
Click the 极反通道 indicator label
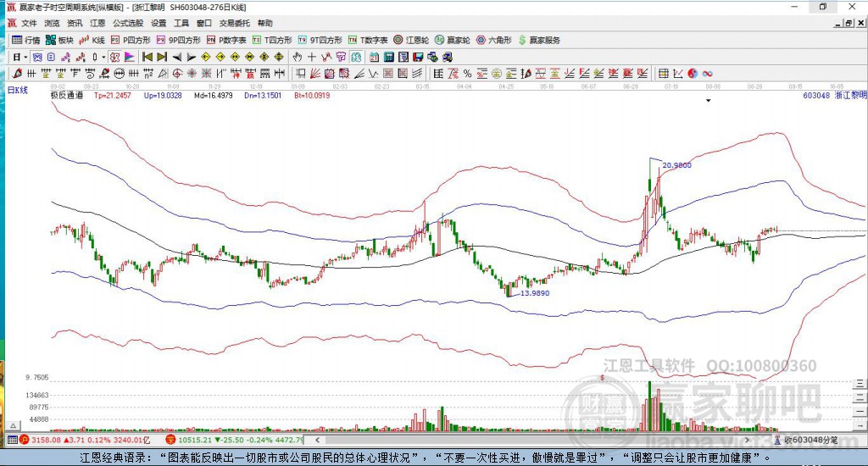(67, 95)
